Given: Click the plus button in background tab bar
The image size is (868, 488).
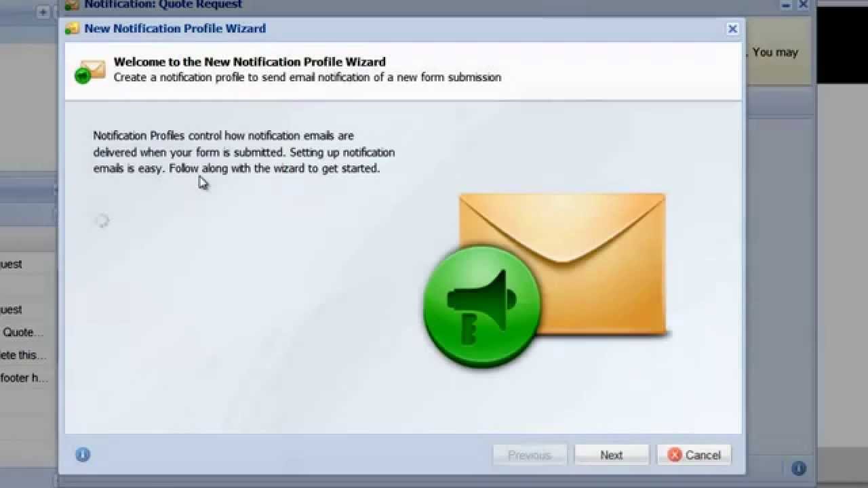Looking at the screenshot, I should tap(43, 12).
